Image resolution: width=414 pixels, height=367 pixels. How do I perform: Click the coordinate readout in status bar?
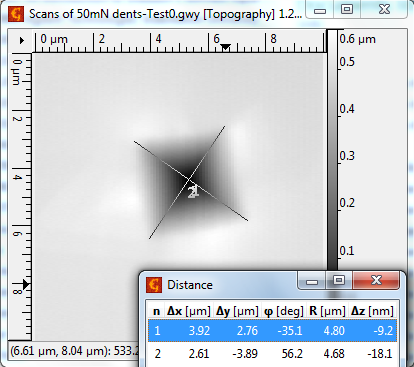point(74,351)
